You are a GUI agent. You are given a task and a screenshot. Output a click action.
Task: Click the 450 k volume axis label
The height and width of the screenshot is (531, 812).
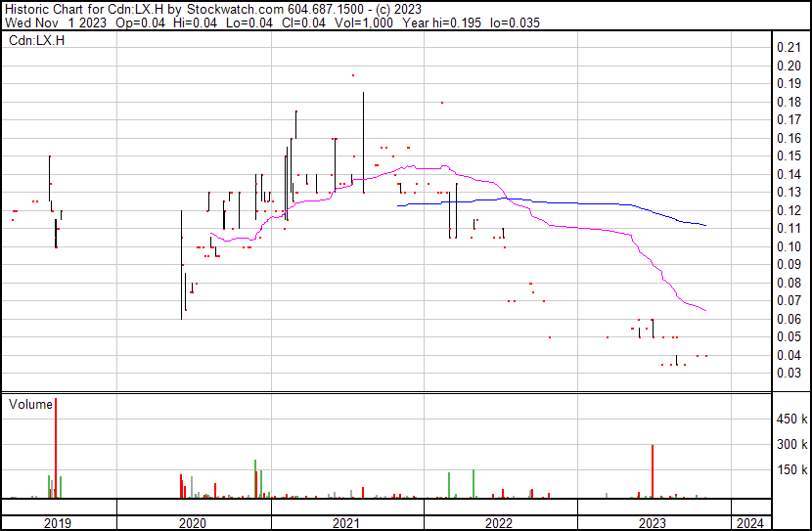[791, 420]
